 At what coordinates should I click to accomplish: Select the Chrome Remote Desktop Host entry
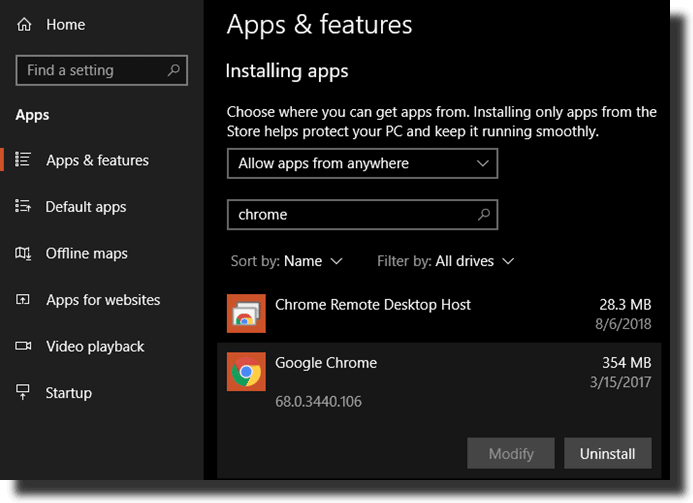point(439,313)
